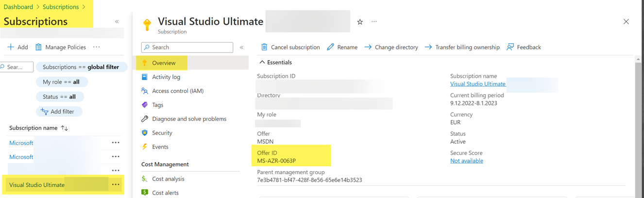
Task: Open Feedback
Action: pyautogui.click(x=524, y=47)
